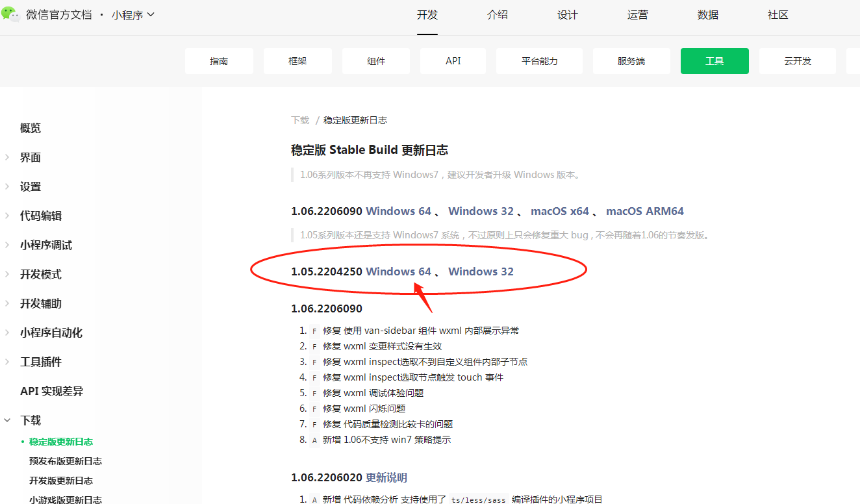Click changelog item 修复 wxml 调试体验问题
This screenshot has width=860, height=504.
(373, 393)
